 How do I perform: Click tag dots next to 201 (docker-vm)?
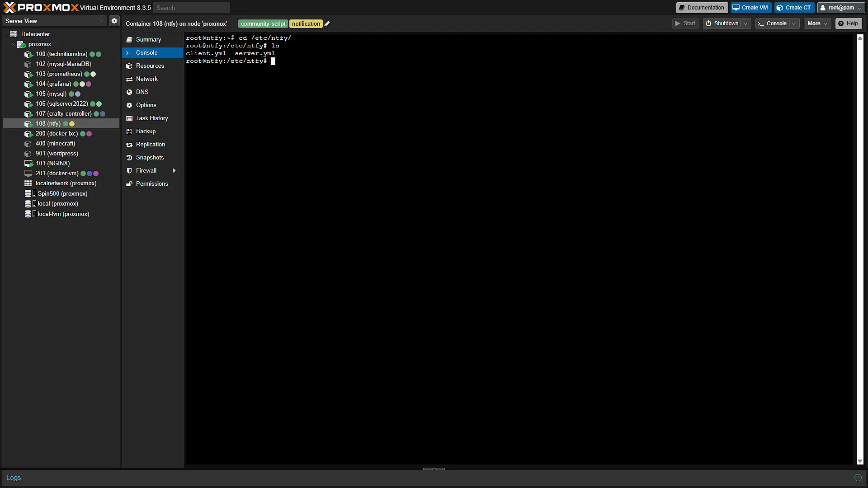click(90, 174)
